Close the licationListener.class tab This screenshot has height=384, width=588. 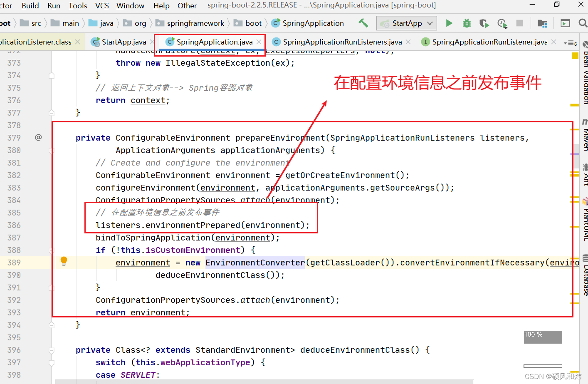77,42
